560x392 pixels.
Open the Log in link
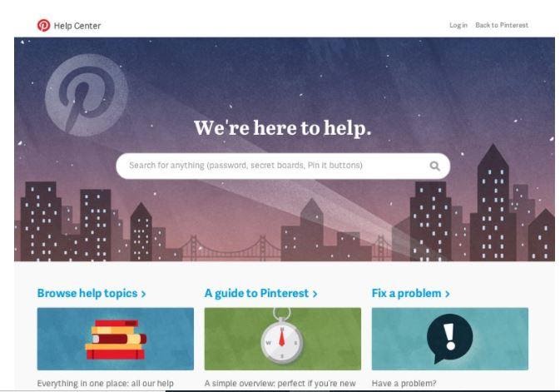[x=458, y=25]
